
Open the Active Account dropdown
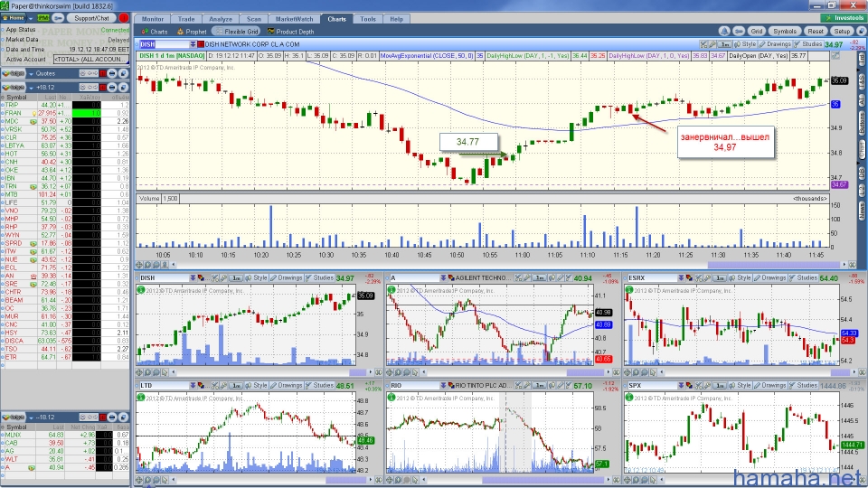tap(90, 60)
